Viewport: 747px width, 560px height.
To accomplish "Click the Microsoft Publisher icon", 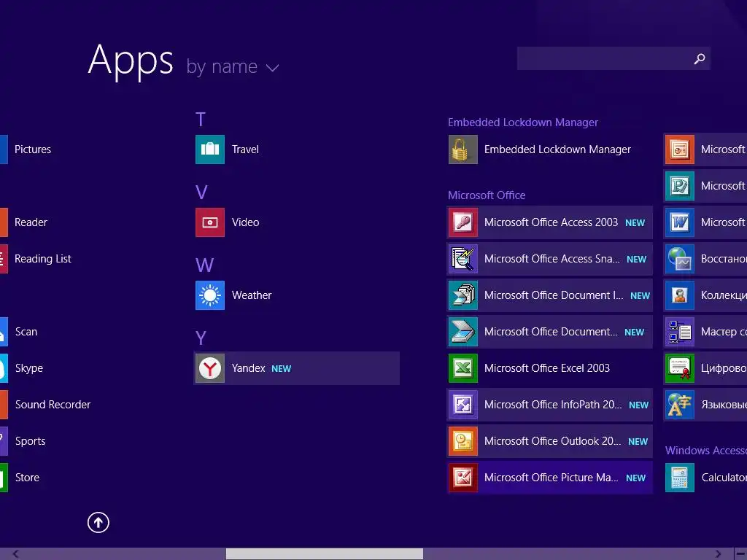I will click(679, 186).
